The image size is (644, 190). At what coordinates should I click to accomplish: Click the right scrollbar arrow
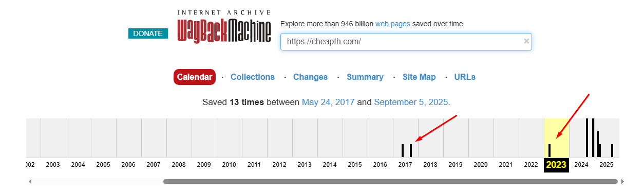coord(623,181)
